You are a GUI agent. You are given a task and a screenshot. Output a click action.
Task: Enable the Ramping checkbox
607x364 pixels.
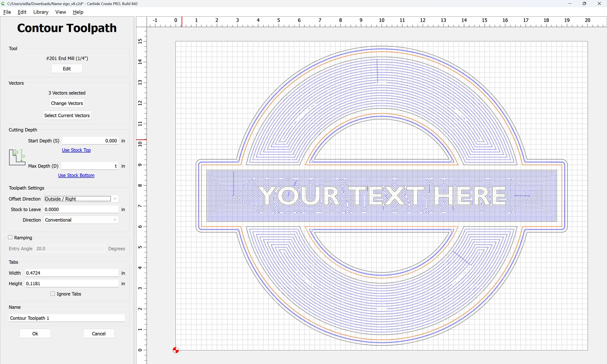10,237
